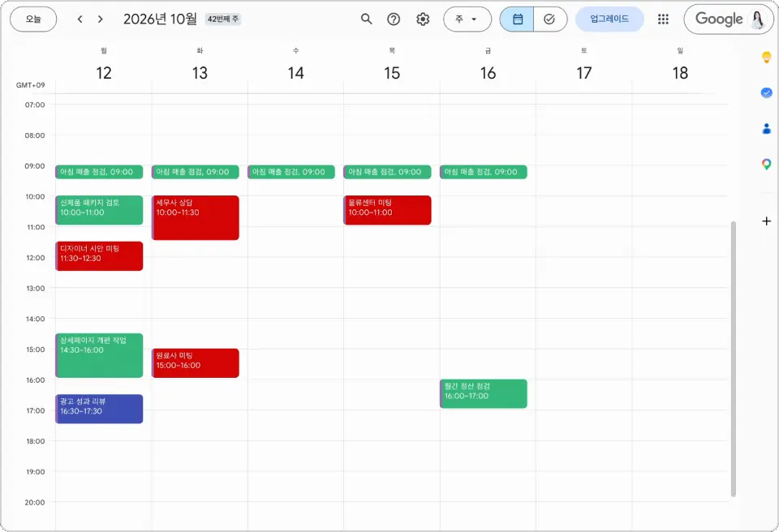Click the 업그레이드 button
Image resolution: width=779 pixels, height=532 pixels.
point(609,19)
